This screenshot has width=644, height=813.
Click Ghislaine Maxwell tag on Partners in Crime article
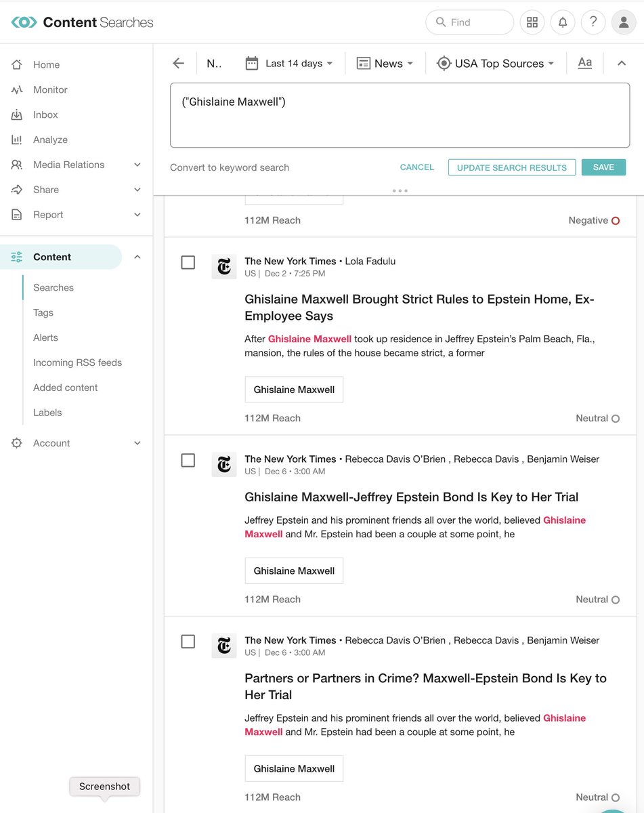(294, 768)
